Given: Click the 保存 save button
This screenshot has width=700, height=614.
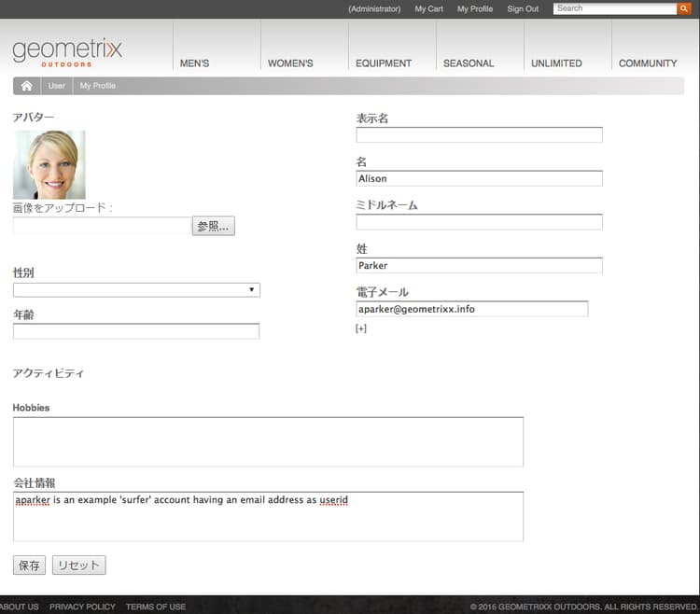Looking at the screenshot, I should pyautogui.click(x=29, y=565).
